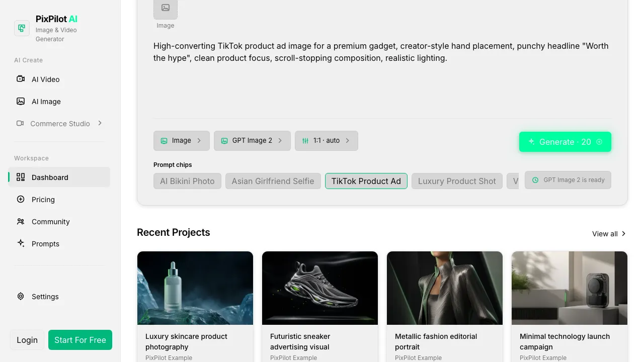Follow the View all projects link
This screenshot has width=644, height=362.
coord(609,234)
